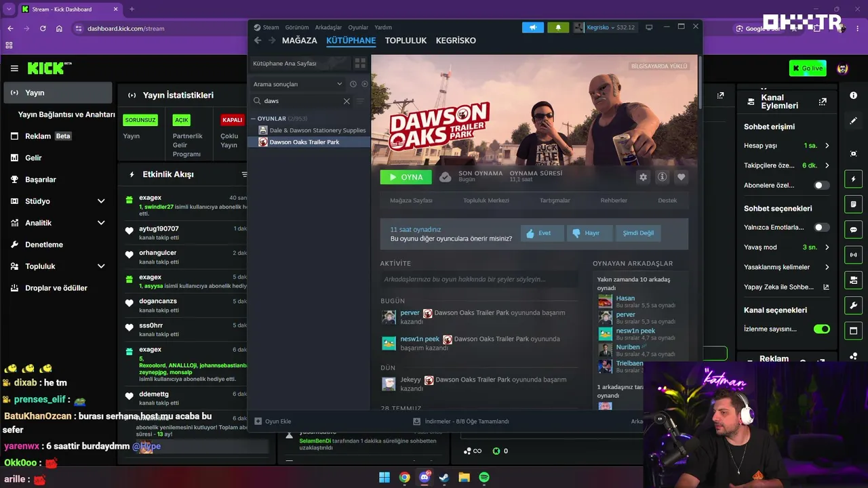
Task: Select Dale & Dawson Stationery Supplies game
Action: [317, 130]
